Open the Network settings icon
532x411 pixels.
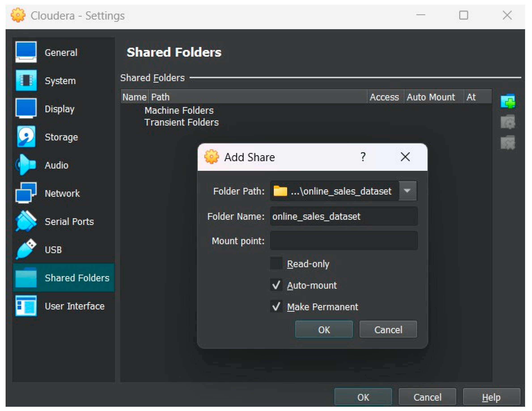tap(26, 193)
